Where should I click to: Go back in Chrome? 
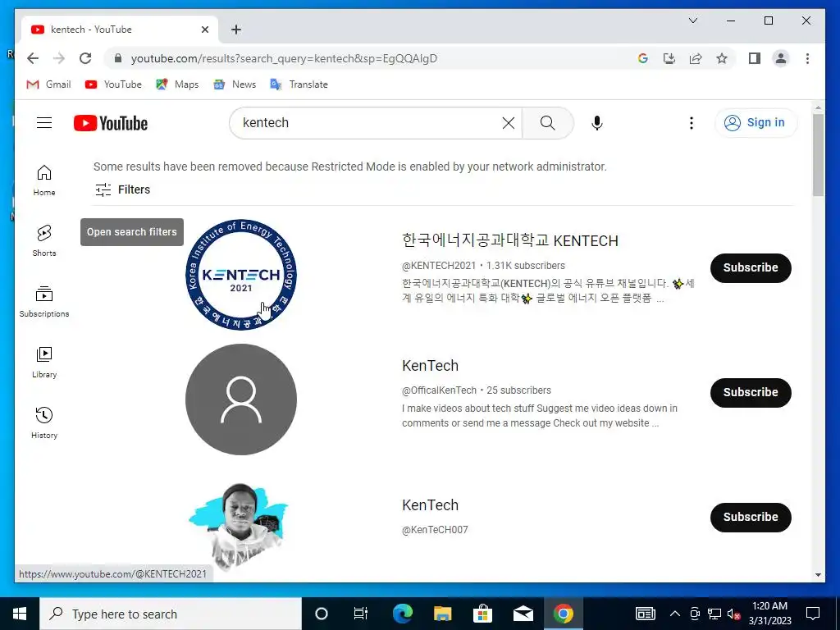33,58
